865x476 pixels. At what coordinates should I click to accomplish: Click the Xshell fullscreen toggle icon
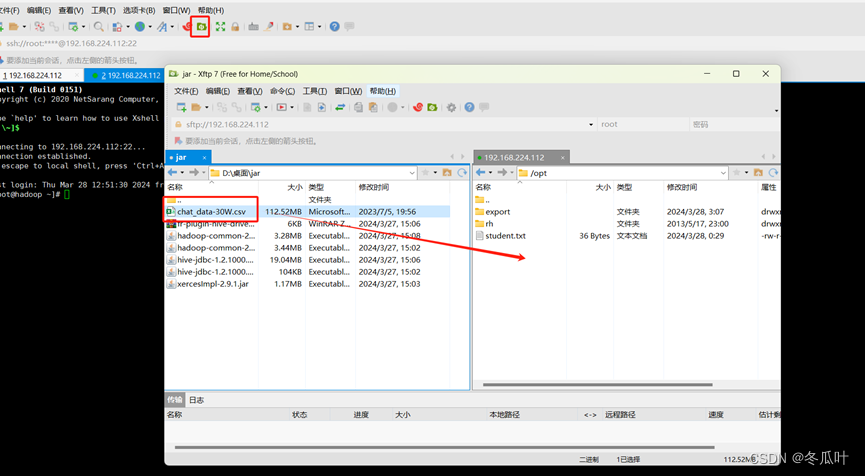tap(221, 26)
